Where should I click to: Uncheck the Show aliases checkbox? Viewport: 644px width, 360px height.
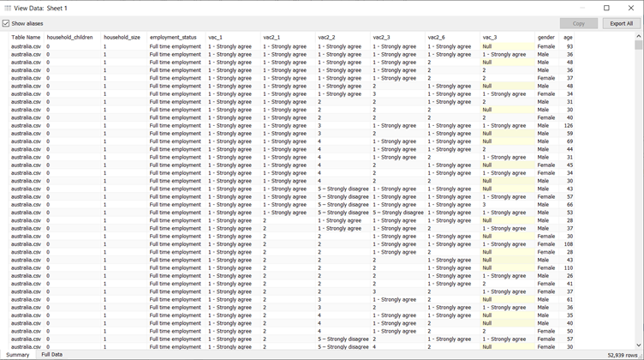(x=7, y=24)
